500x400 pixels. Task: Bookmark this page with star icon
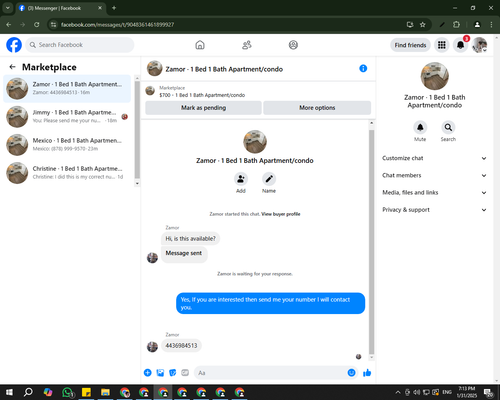point(423,25)
